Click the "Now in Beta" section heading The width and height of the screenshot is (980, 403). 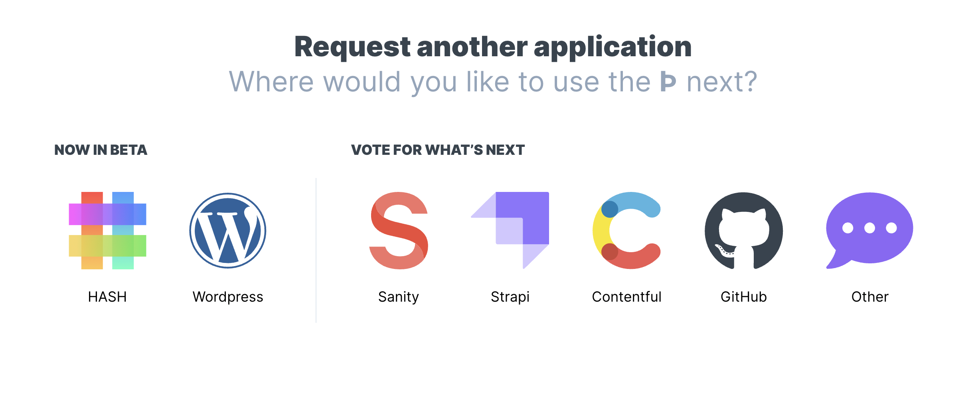[x=101, y=150]
